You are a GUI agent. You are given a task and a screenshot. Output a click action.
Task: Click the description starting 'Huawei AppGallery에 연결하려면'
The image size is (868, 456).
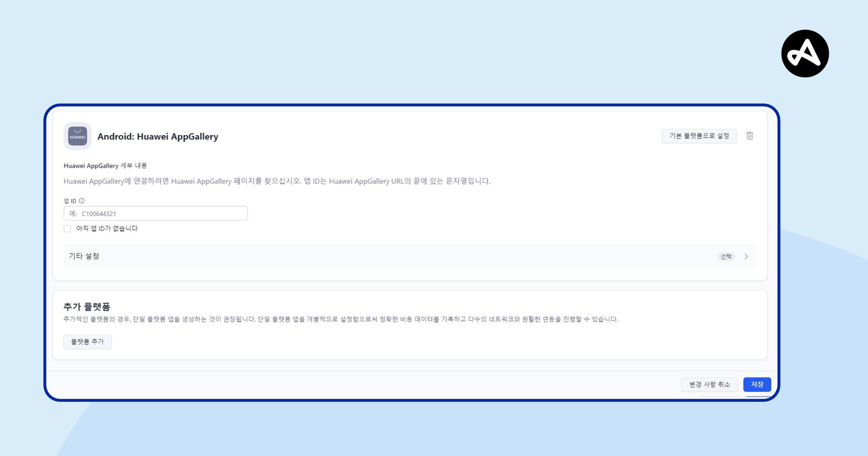pyautogui.click(x=277, y=181)
